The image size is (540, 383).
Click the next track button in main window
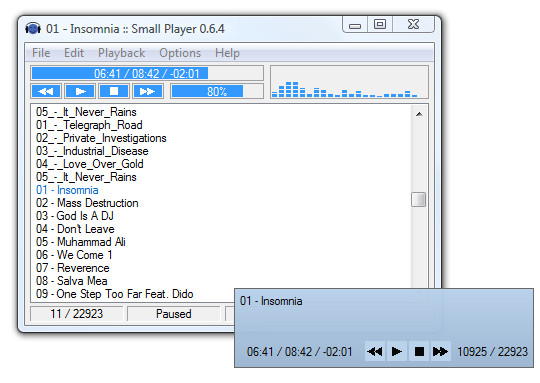coord(148,91)
